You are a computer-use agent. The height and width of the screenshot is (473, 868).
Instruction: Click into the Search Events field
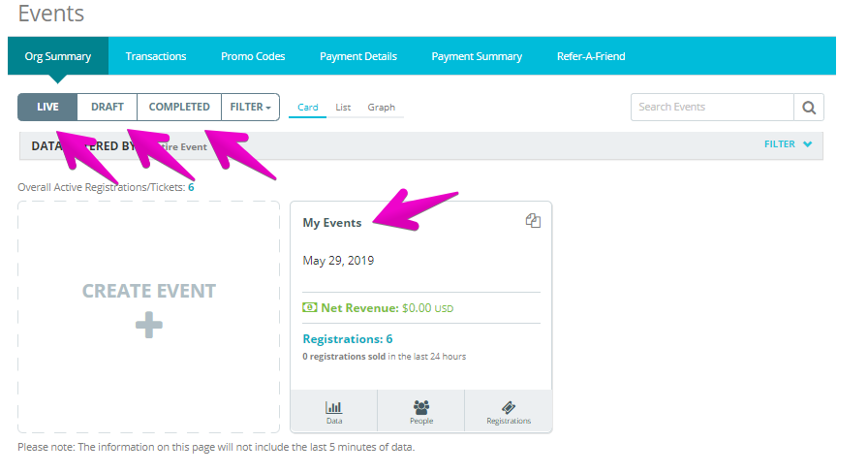(x=712, y=107)
